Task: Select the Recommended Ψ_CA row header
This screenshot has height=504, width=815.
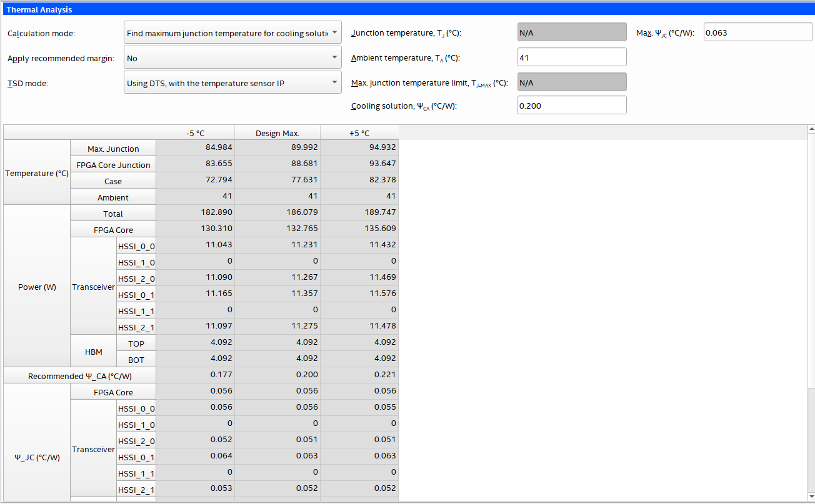Action: [x=79, y=376]
